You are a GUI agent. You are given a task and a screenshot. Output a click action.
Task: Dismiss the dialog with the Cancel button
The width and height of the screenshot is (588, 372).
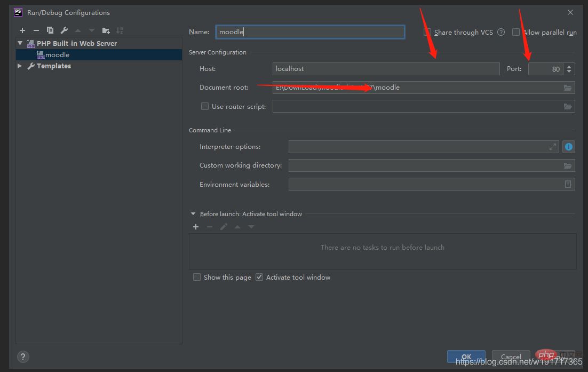511,357
